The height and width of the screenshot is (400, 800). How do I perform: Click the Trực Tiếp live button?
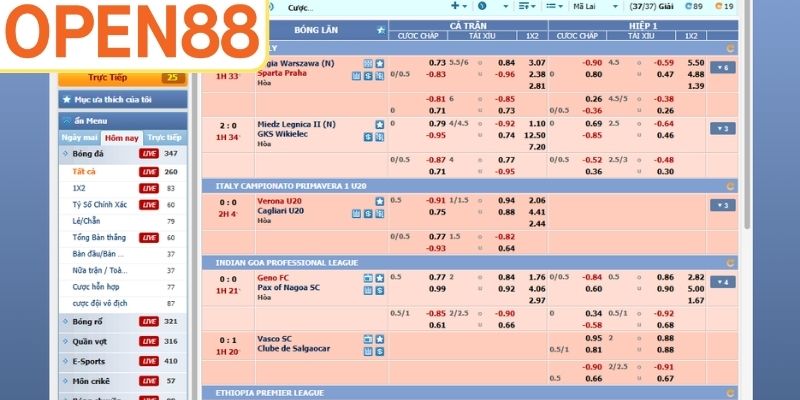click(x=122, y=77)
